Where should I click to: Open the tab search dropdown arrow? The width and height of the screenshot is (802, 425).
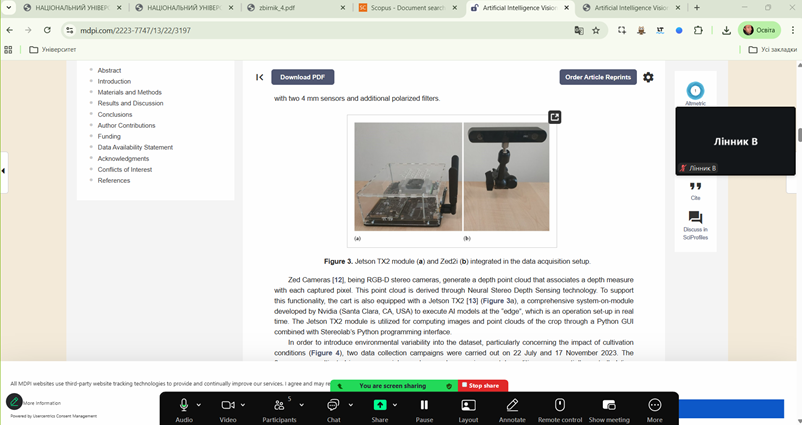coord(9,8)
